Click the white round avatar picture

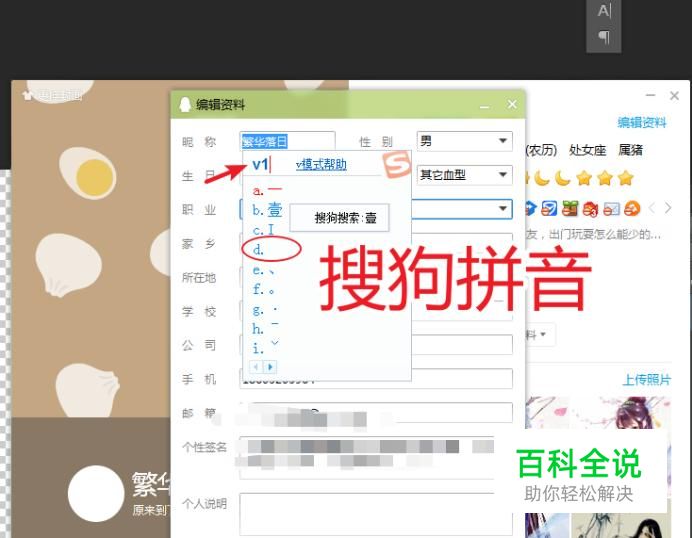(x=96, y=493)
